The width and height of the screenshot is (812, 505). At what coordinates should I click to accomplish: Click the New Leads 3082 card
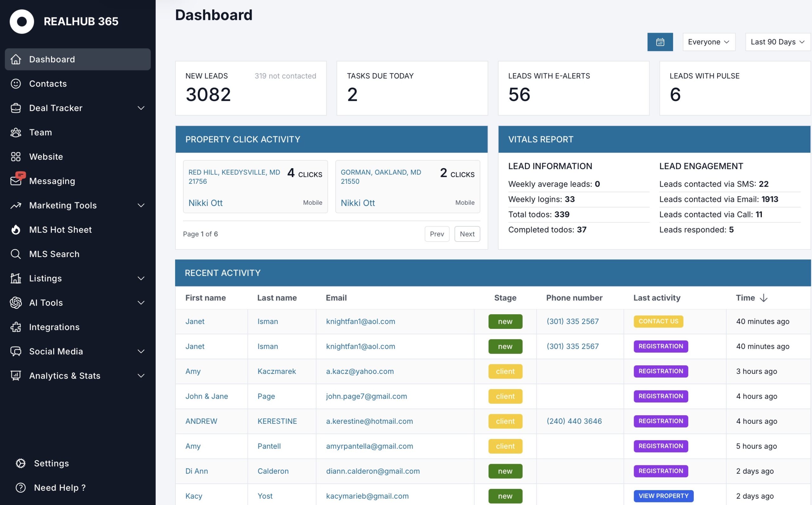pos(251,89)
